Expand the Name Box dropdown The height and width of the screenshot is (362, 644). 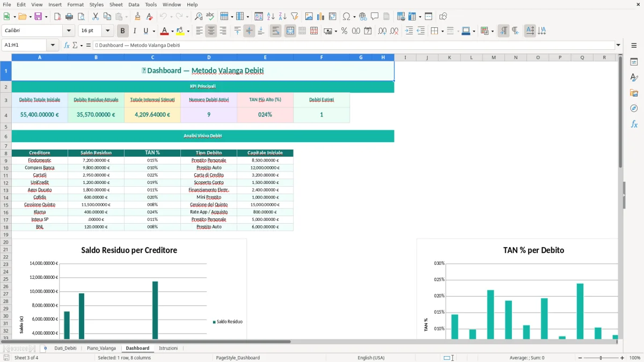(53, 45)
